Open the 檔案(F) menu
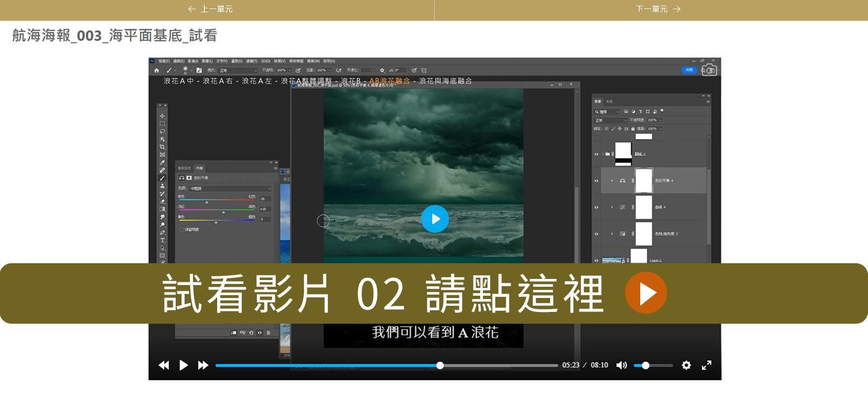The image size is (868, 401). pyautogui.click(x=164, y=61)
